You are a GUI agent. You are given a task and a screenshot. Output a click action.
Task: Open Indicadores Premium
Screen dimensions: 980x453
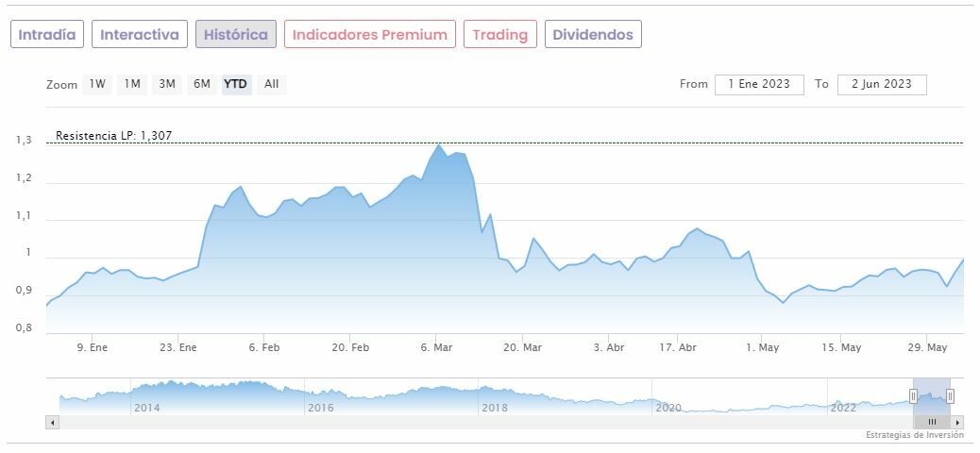click(x=370, y=35)
